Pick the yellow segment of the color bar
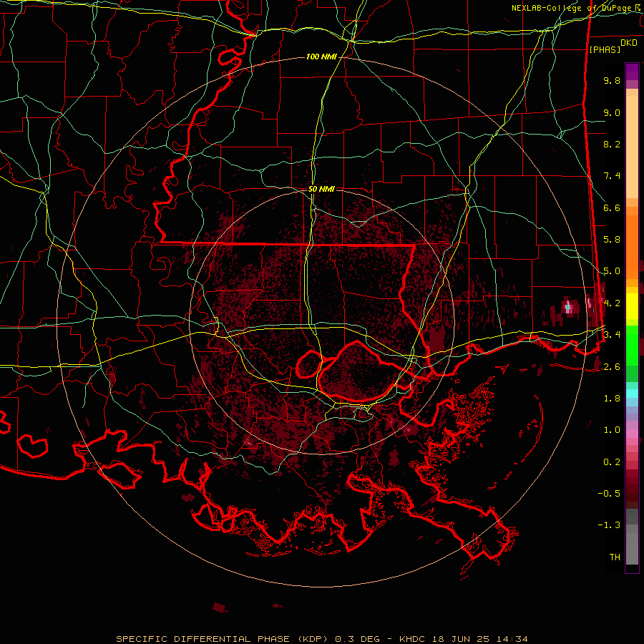This screenshot has width=644, height=644. [x=632, y=306]
